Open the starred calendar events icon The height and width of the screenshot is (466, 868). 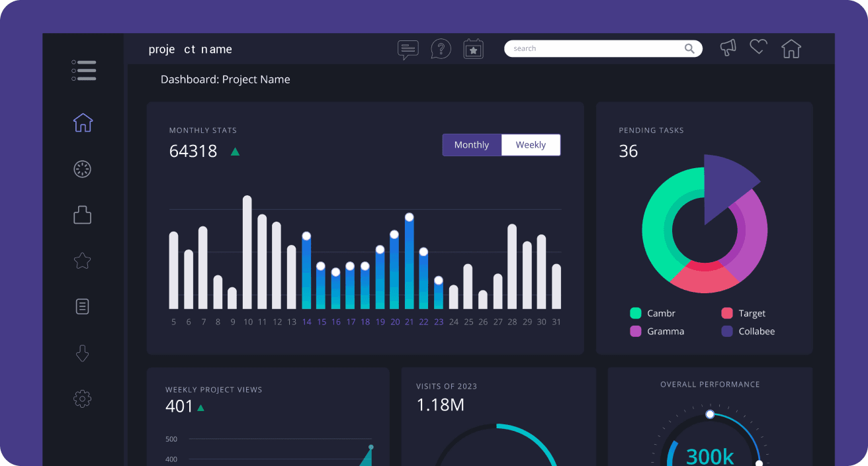pyautogui.click(x=473, y=48)
